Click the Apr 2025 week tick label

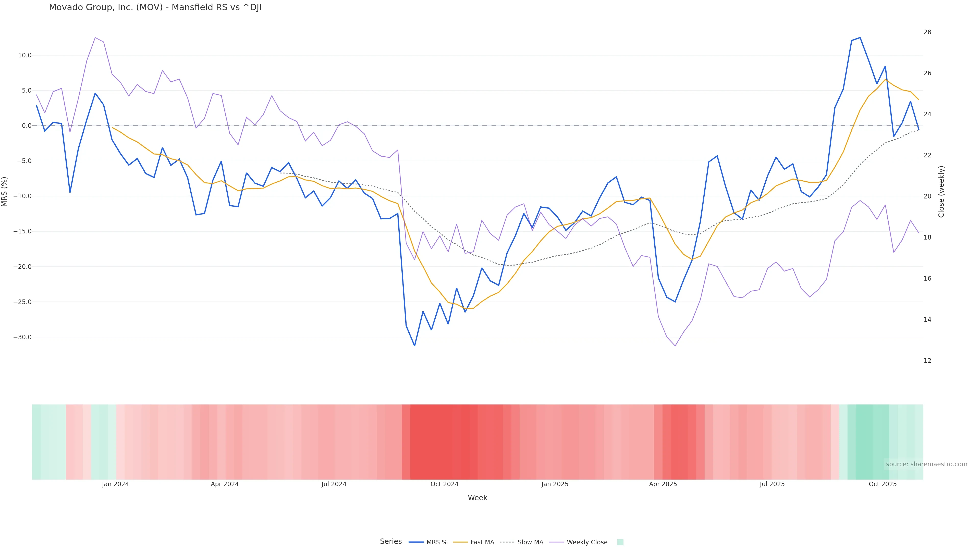(x=663, y=484)
